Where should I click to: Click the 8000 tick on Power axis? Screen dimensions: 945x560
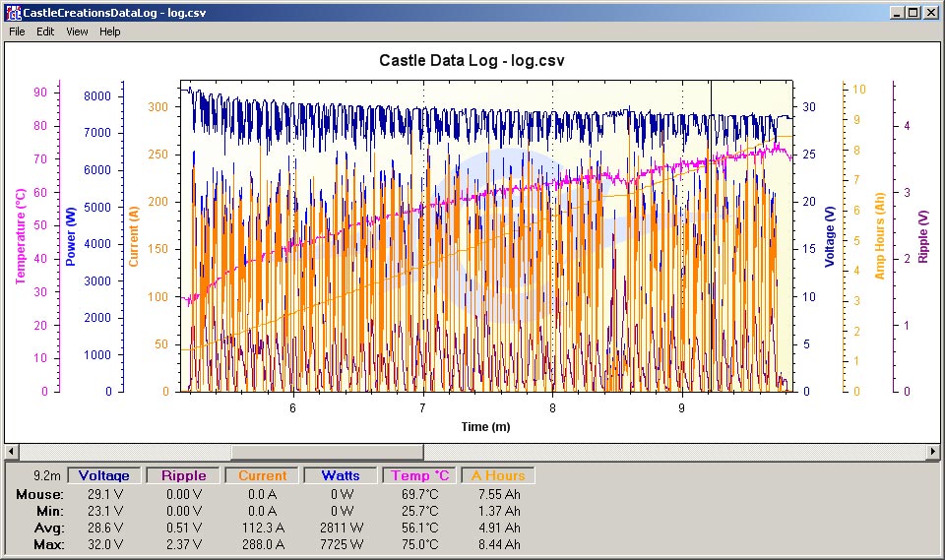pos(97,95)
